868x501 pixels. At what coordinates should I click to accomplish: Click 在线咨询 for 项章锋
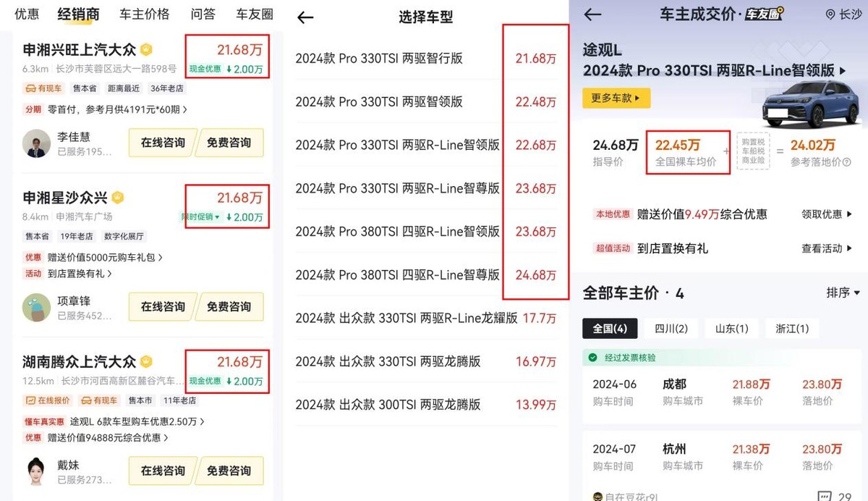(163, 306)
